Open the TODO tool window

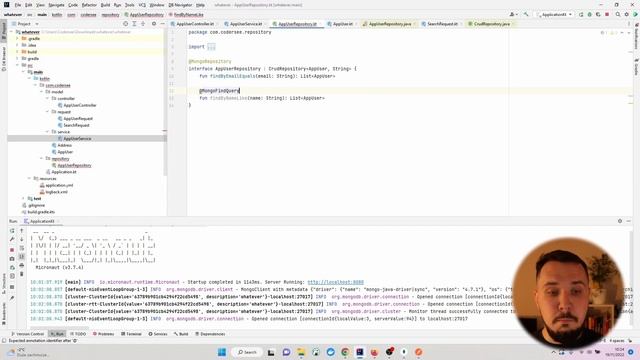(x=78, y=334)
